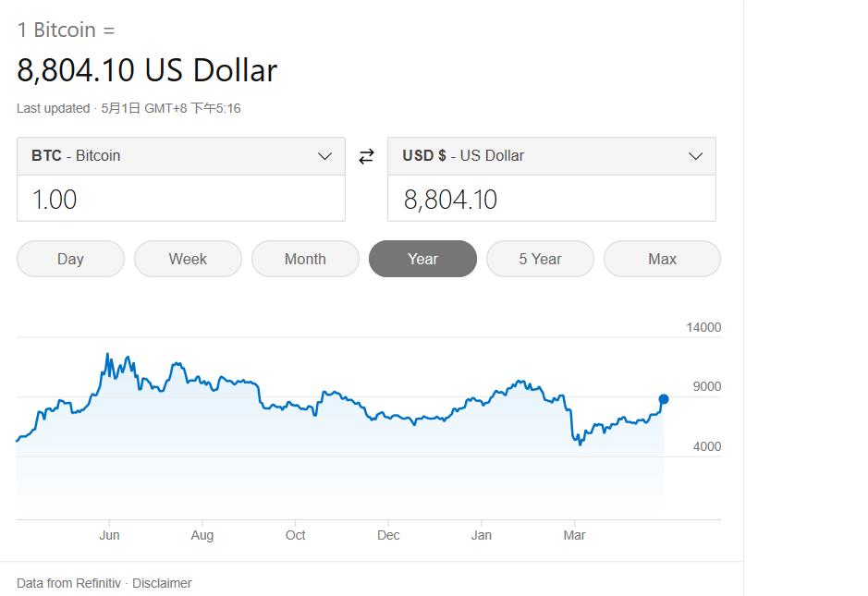This screenshot has width=868, height=596.
Task: Show the Max history chart
Action: 662,259
